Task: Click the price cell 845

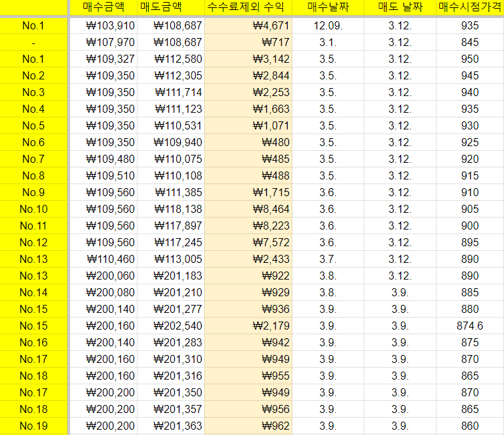Action: pyautogui.click(x=470, y=43)
